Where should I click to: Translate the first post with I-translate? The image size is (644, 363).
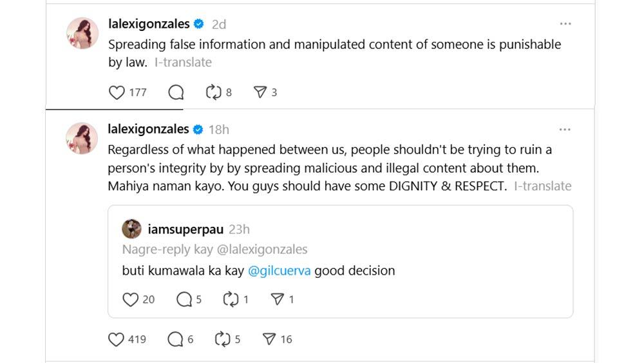click(183, 63)
